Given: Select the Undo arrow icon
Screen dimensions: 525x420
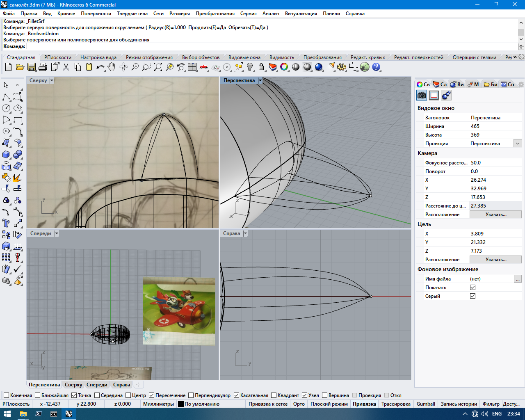Looking at the screenshot, I should (x=100, y=67).
